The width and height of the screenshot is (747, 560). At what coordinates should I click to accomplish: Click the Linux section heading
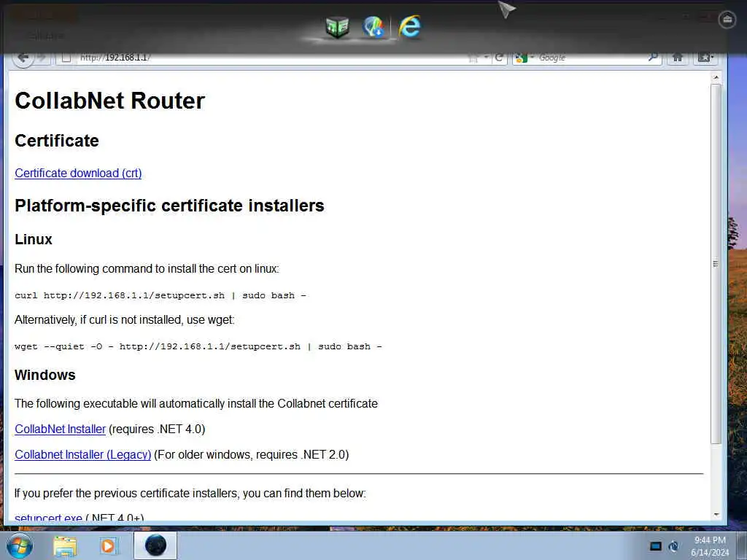[x=34, y=239]
